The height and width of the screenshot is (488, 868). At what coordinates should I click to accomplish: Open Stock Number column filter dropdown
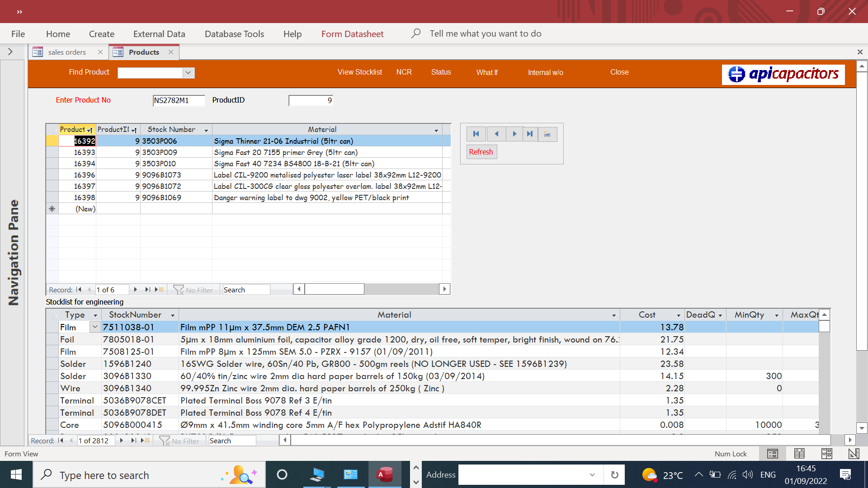tap(206, 130)
